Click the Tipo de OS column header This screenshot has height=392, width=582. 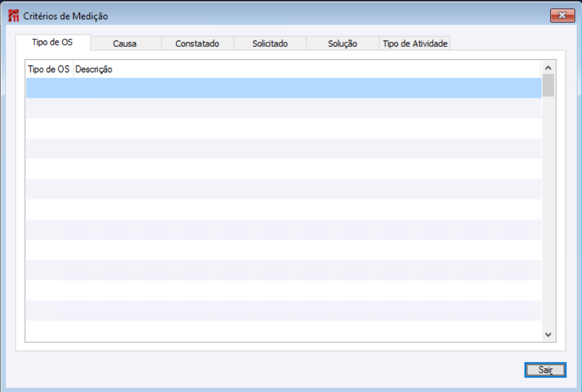click(x=49, y=69)
